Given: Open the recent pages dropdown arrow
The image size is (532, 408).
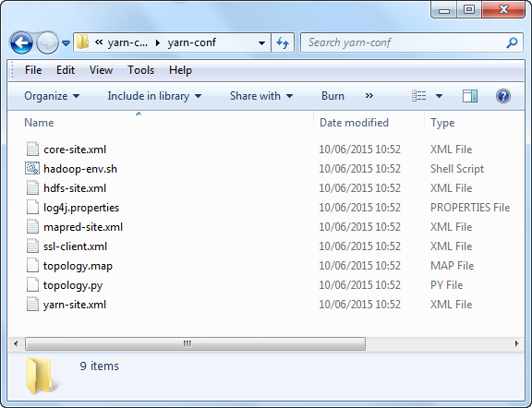Looking at the screenshot, I should pyautogui.click(x=66, y=43).
